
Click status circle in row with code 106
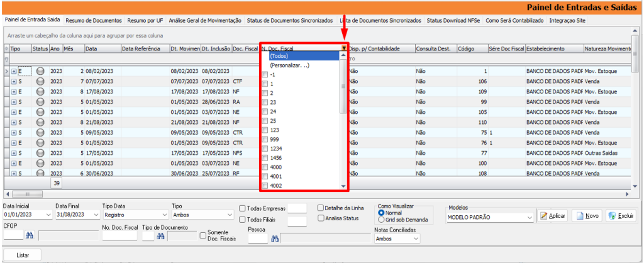click(40, 81)
